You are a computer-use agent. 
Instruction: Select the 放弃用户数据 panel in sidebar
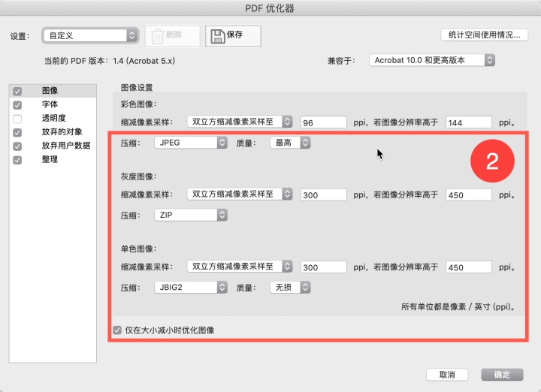pyautogui.click(x=53, y=146)
